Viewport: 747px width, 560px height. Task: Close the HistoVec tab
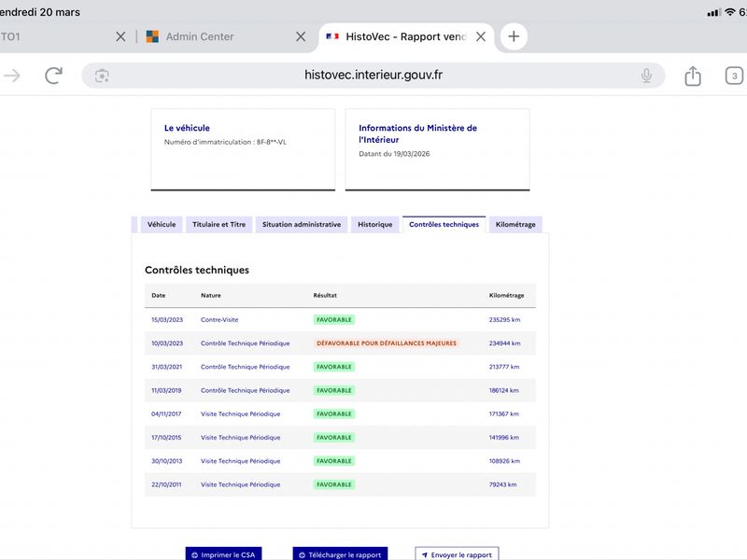pos(480,36)
